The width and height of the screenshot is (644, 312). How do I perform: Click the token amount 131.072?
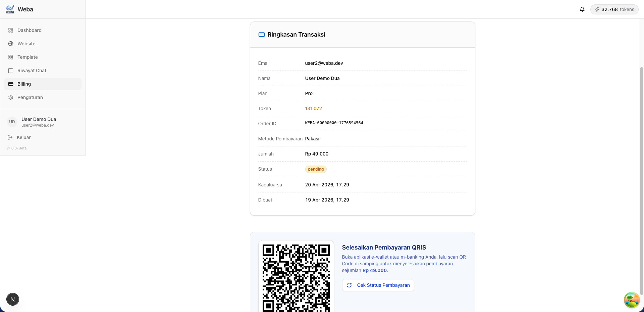click(x=314, y=108)
